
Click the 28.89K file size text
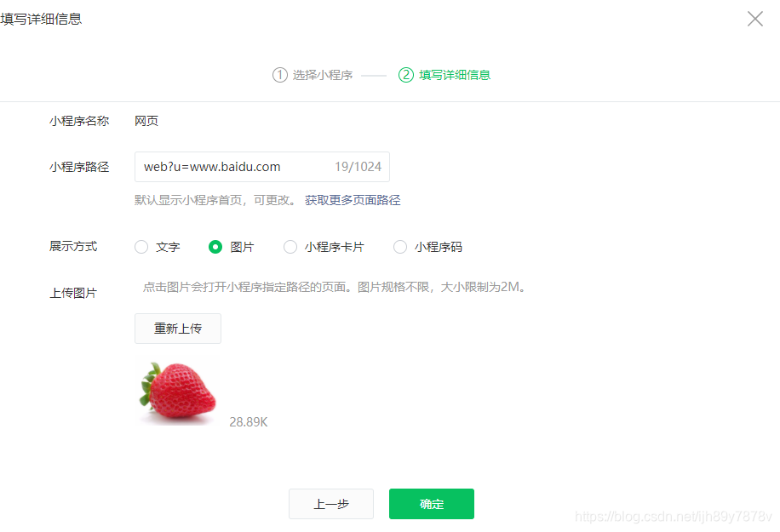click(249, 422)
